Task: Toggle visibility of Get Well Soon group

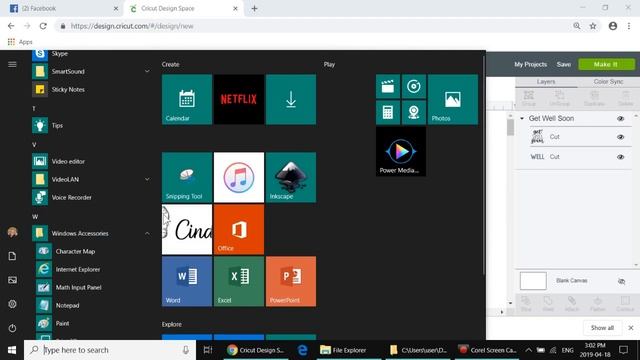Action: coord(620,119)
